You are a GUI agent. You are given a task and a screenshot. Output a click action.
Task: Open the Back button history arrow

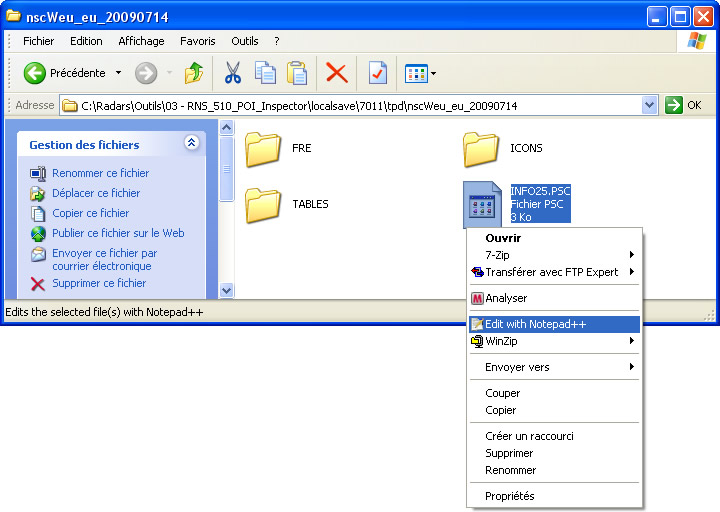[118, 73]
